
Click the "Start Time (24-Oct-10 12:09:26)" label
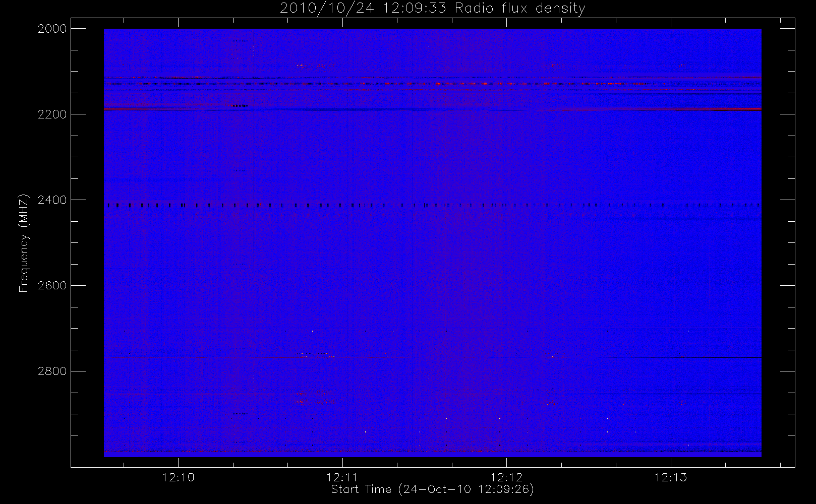[432, 489]
